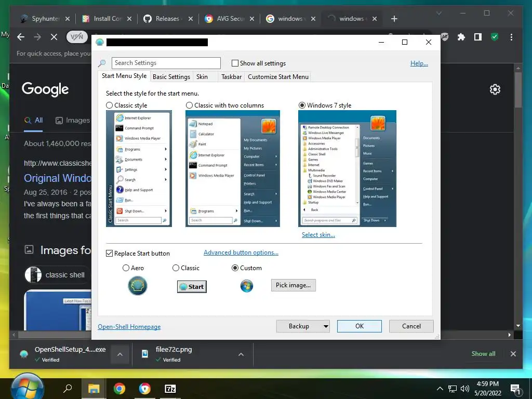Close the downloads bar
532x399 pixels.
[x=513, y=354]
